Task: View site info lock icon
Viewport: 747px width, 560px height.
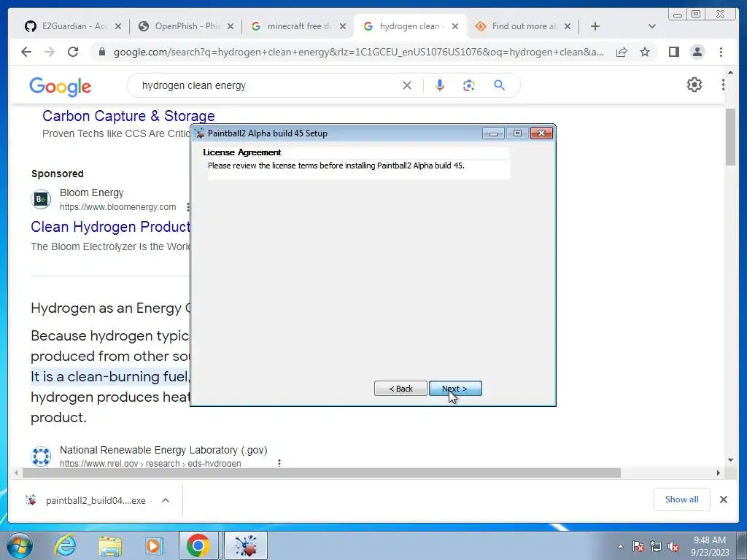Action: coord(101,52)
